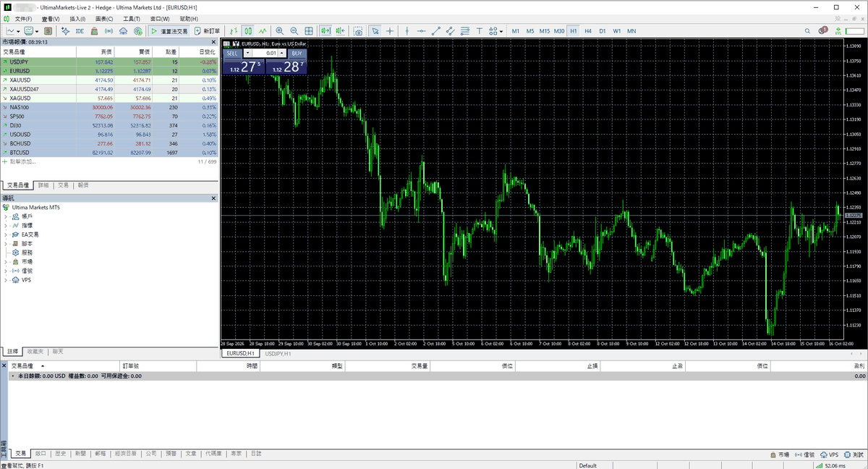868x469 pixels.
Task: Switch chart to candlestick display
Action: (x=248, y=31)
